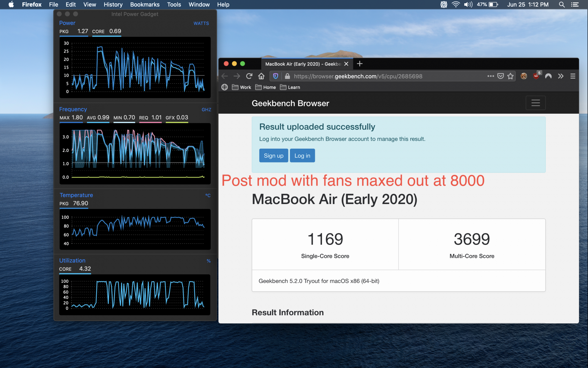Open uBlock Origin extension icon
This screenshot has width=588, height=368.
[536, 76]
